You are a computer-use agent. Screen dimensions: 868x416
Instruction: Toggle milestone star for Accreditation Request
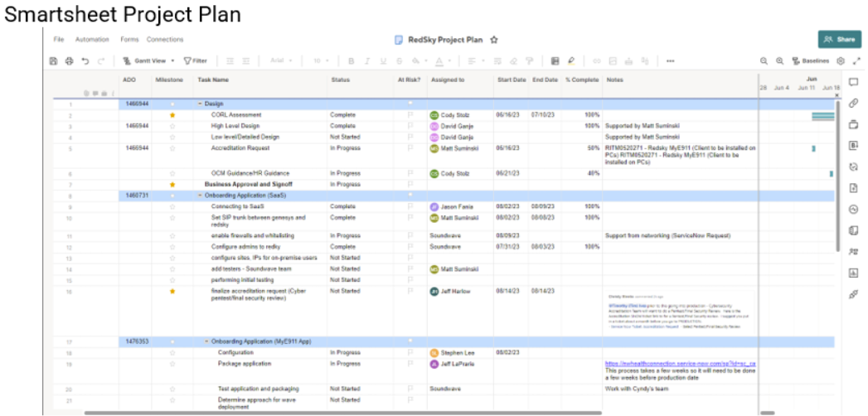pyautogui.click(x=172, y=148)
